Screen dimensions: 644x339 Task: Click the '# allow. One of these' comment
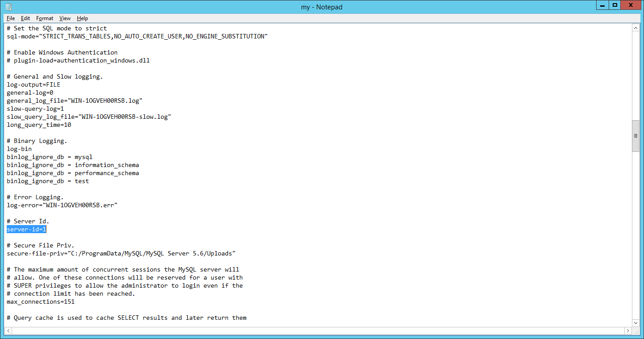click(x=125, y=277)
